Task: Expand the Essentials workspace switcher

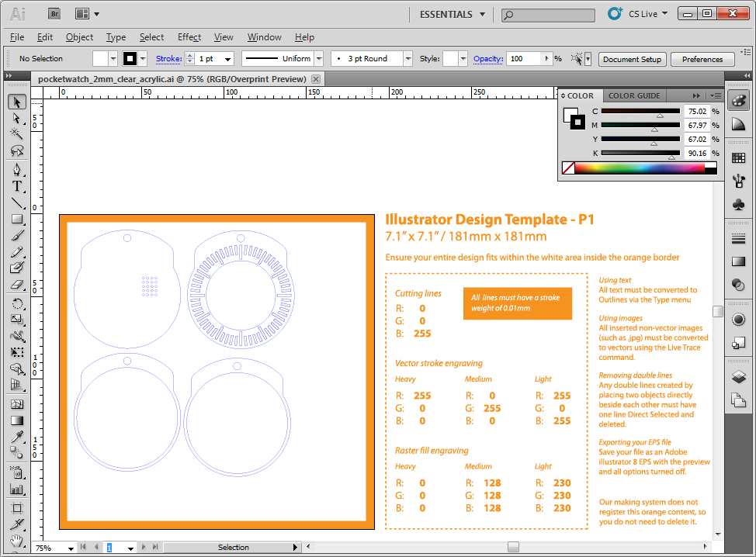Action: pos(452,15)
